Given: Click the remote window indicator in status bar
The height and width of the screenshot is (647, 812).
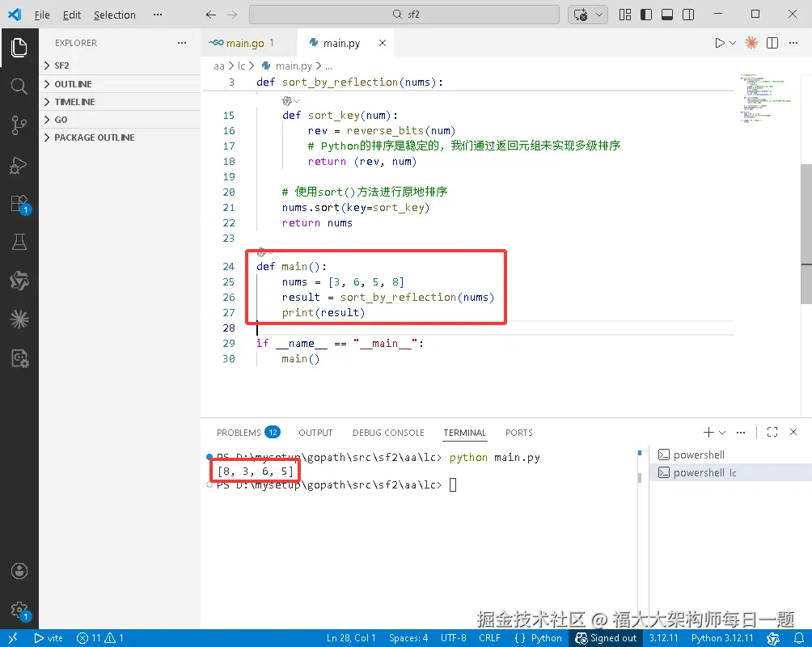Looking at the screenshot, I should [13, 638].
